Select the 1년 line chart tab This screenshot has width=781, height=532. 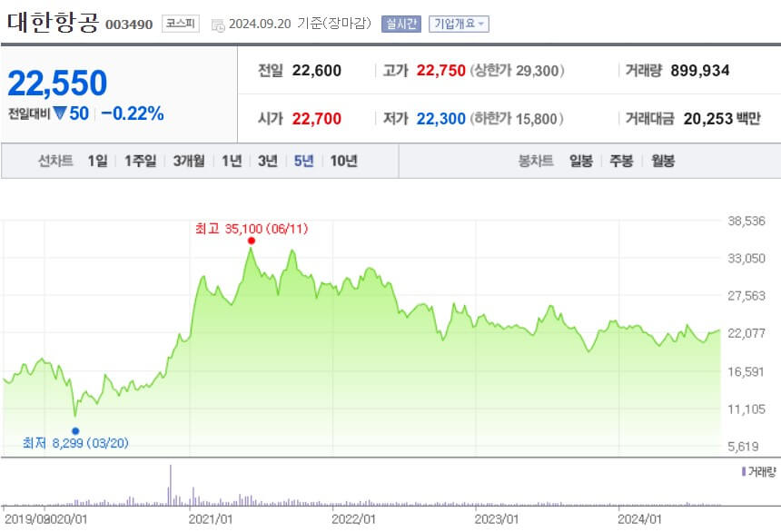pos(232,161)
